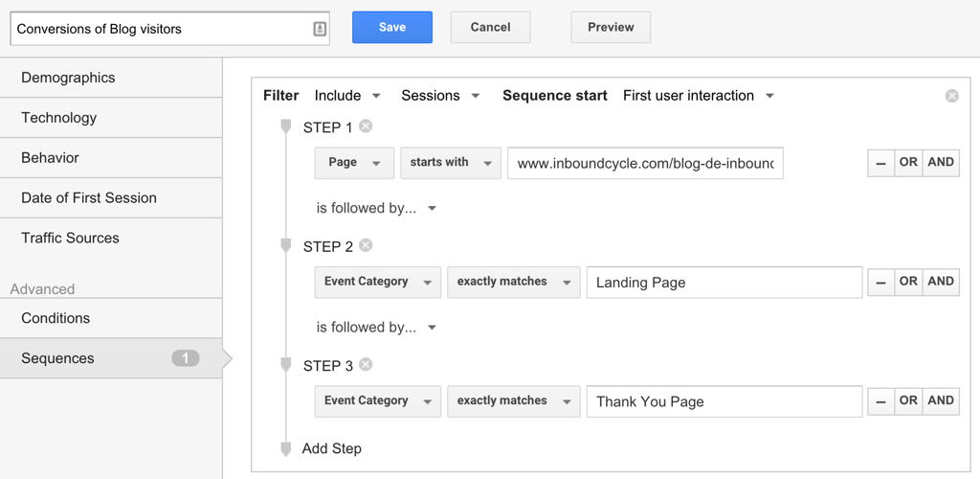Open the Behavior section
Image resolution: width=980 pixels, height=479 pixels.
coord(111,157)
